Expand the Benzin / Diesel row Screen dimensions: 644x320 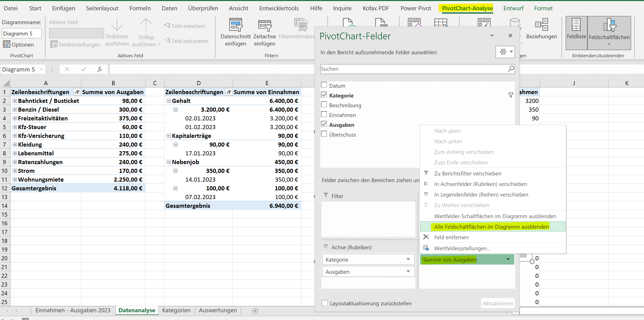[x=15, y=109]
